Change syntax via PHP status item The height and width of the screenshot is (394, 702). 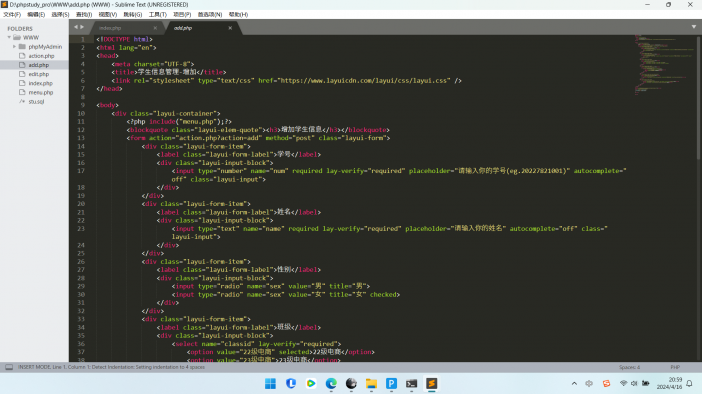(x=675, y=367)
